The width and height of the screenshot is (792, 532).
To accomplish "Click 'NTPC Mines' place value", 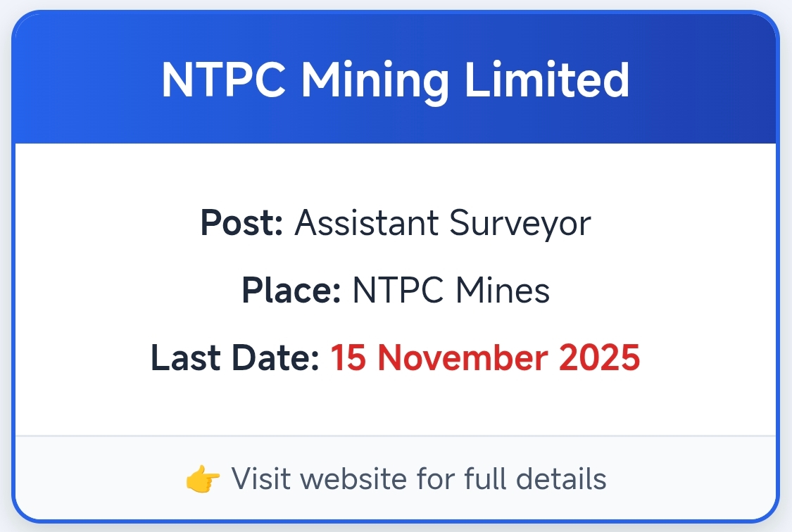I will [x=451, y=291].
